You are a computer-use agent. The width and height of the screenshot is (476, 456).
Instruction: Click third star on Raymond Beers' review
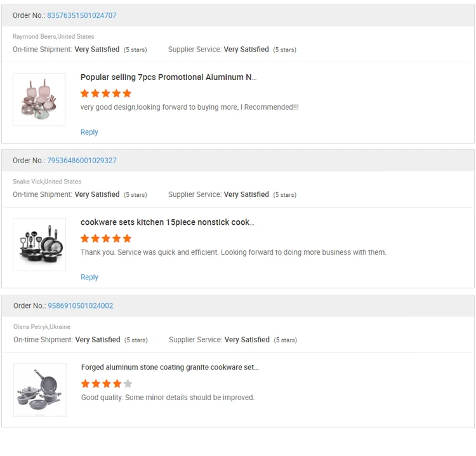click(106, 93)
